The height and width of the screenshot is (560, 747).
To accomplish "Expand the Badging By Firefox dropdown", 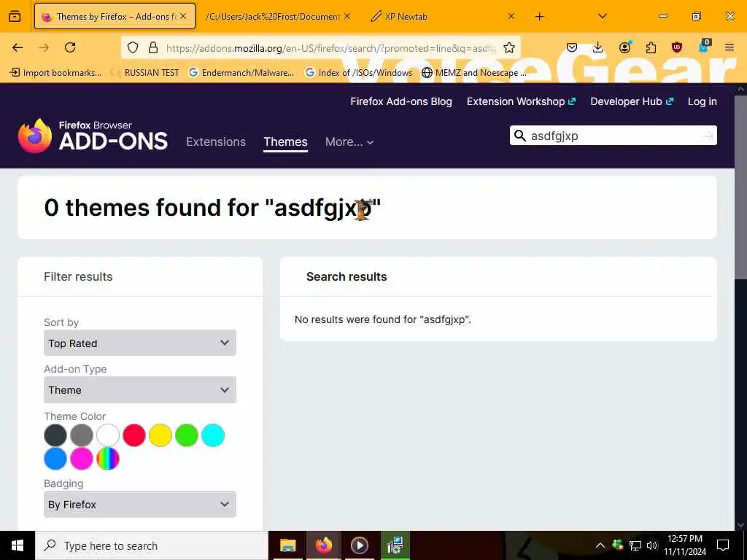I will pos(139,505).
